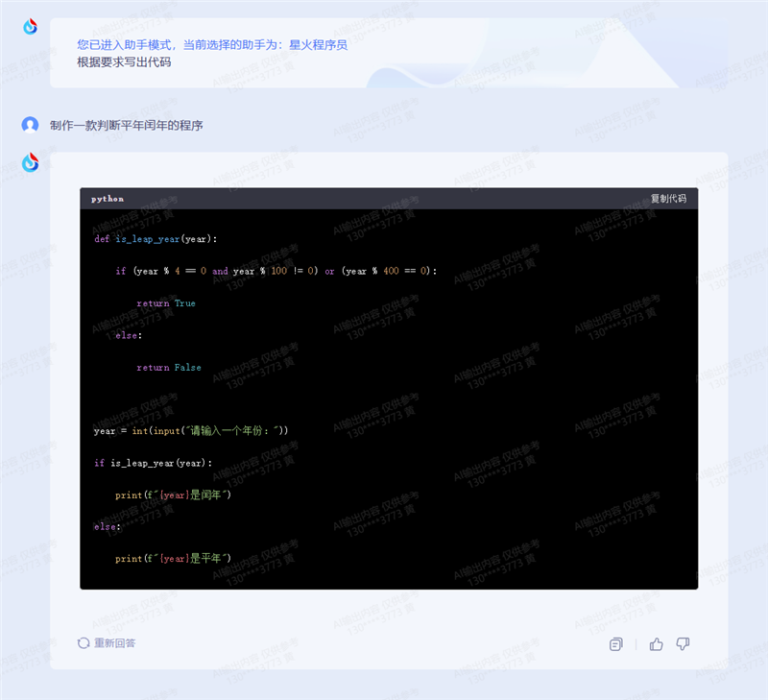Click the thumbs-down dislike icon
Viewport: 768px width, 700px height.
click(x=683, y=644)
